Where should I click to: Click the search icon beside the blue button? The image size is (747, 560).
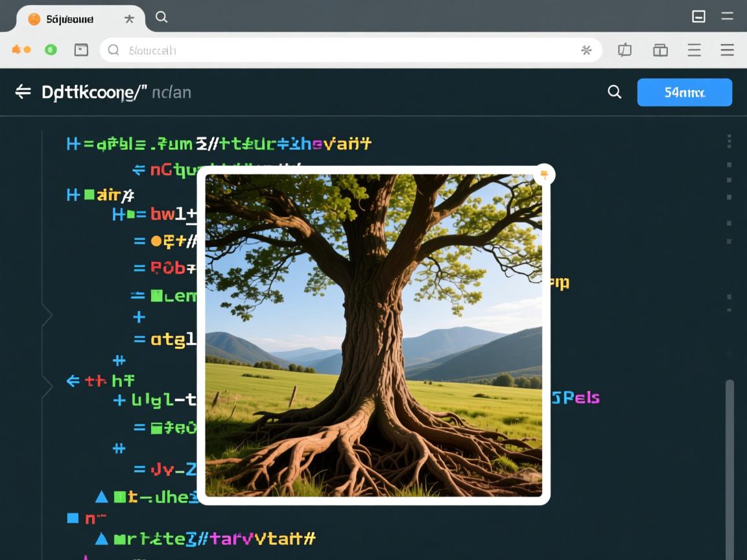pyautogui.click(x=614, y=92)
